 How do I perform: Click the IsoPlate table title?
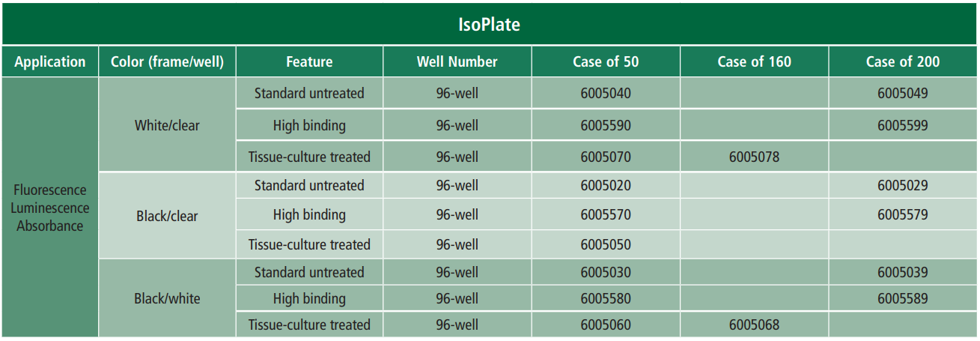coord(489,25)
